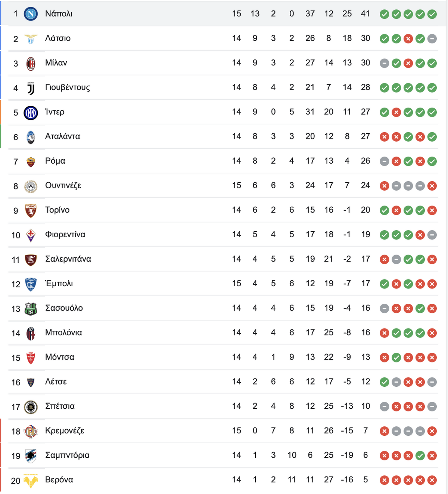Click the Napoli club crest
The width and height of the screenshot is (448, 494).
point(31,14)
